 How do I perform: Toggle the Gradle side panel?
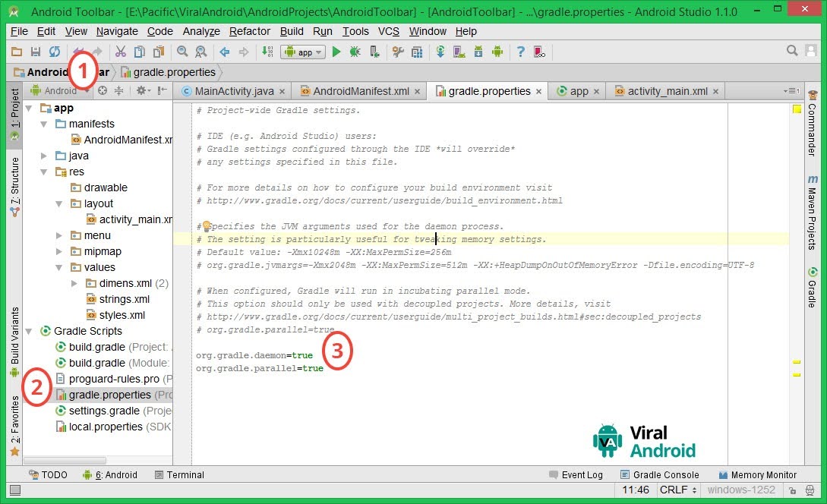pos(813,288)
